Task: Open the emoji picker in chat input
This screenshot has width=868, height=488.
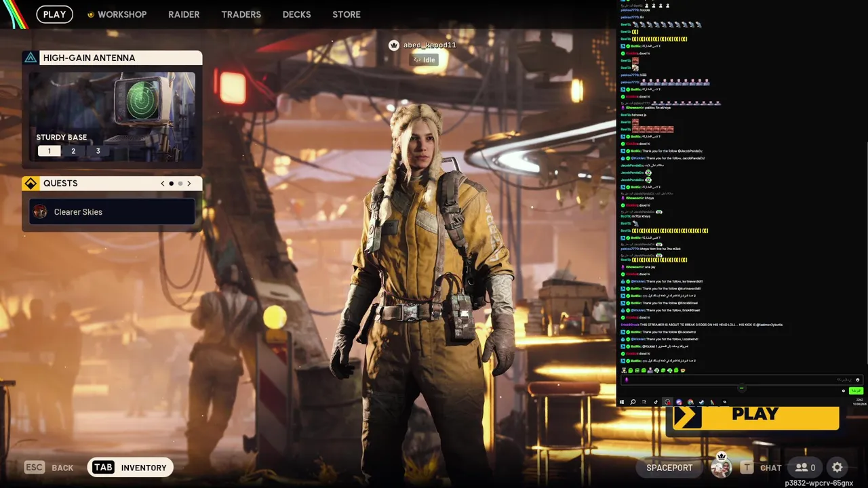Action: [858, 380]
